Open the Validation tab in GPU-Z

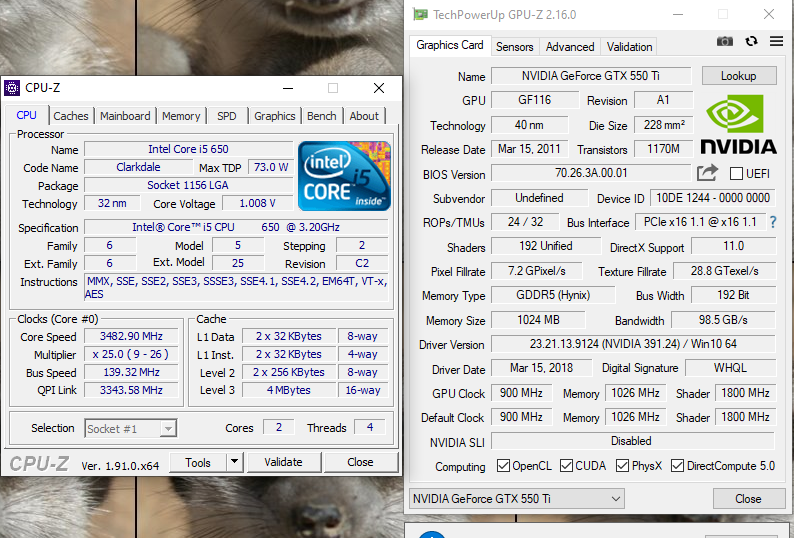629,47
